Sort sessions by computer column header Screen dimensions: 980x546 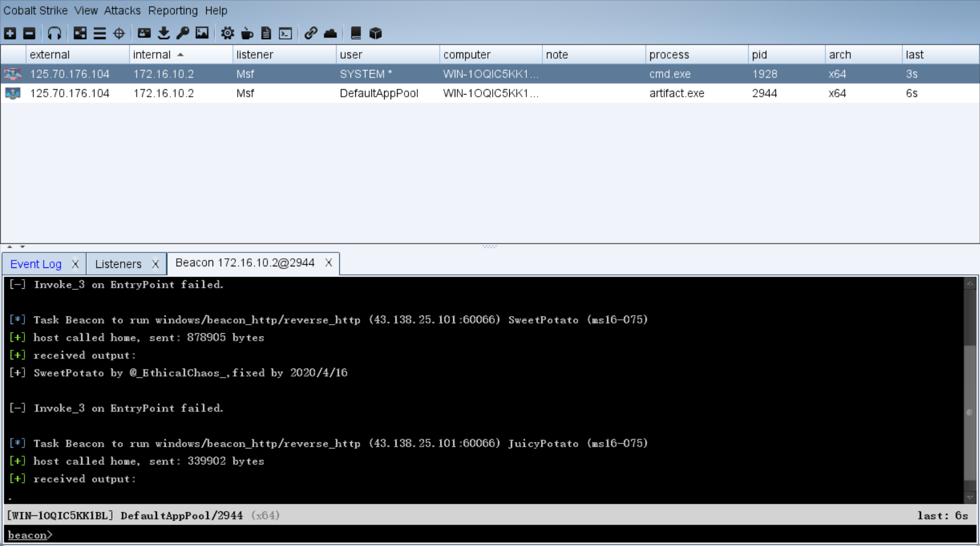tap(491, 55)
